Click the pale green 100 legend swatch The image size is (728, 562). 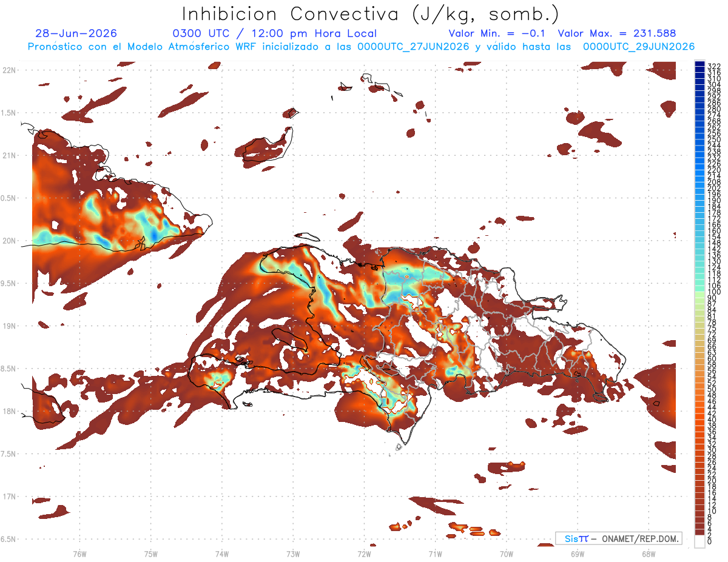[x=699, y=295]
